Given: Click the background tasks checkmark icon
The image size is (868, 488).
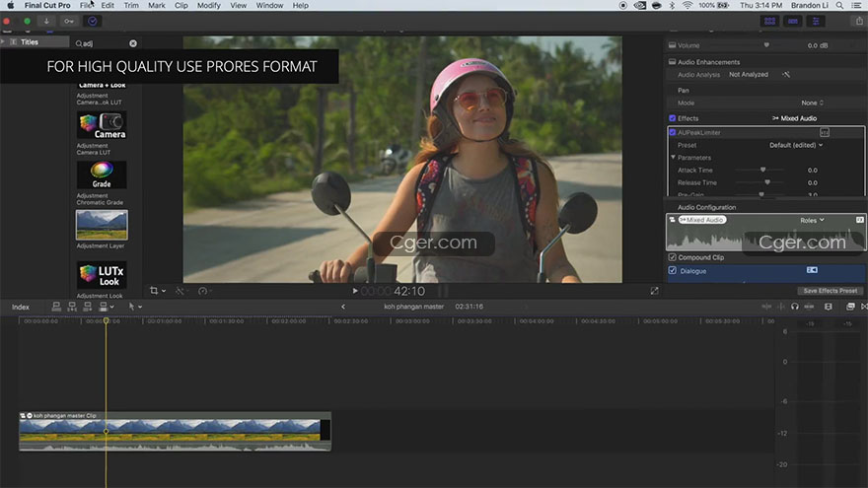Looking at the screenshot, I should click(x=93, y=21).
